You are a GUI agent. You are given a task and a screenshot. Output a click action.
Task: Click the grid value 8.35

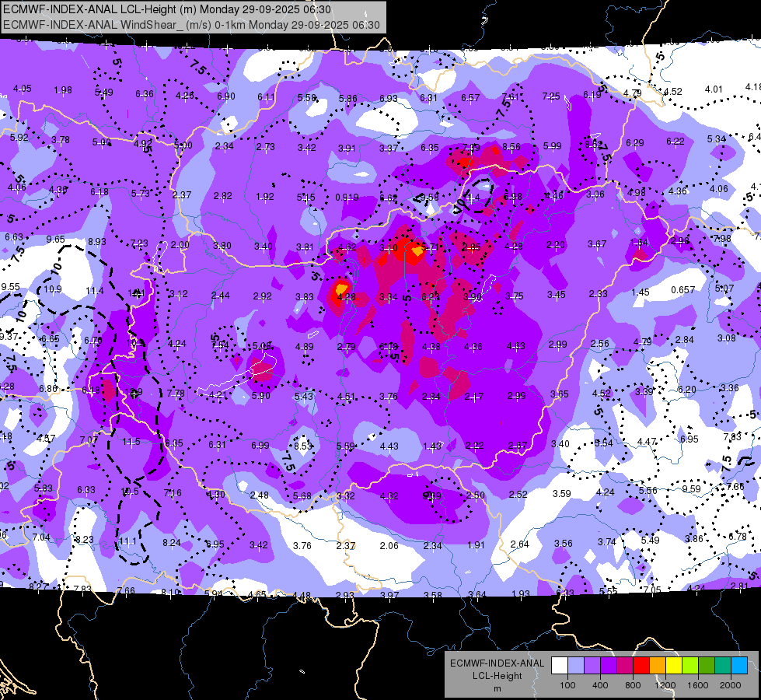[174, 443]
